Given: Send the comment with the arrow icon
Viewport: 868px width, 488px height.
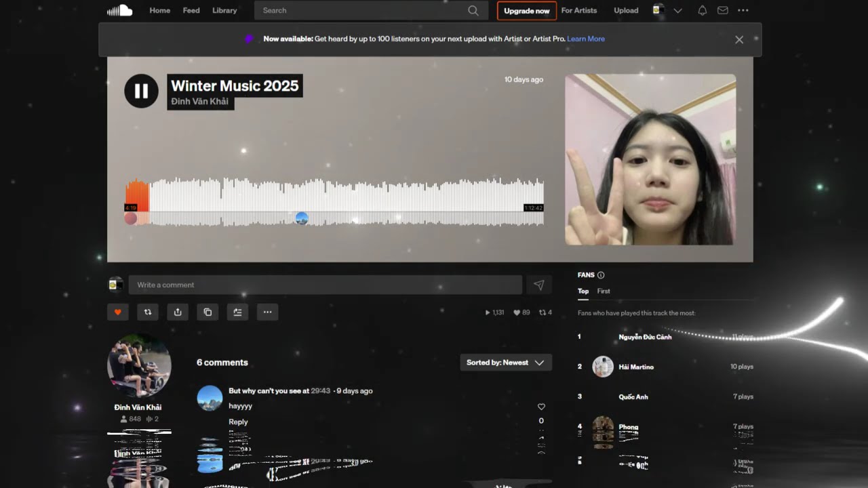Looking at the screenshot, I should 539,285.
